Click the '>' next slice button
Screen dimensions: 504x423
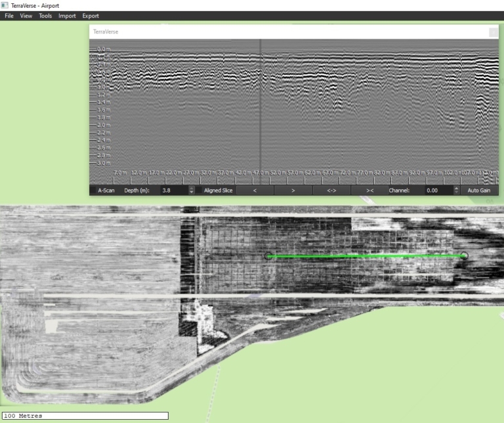293,190
